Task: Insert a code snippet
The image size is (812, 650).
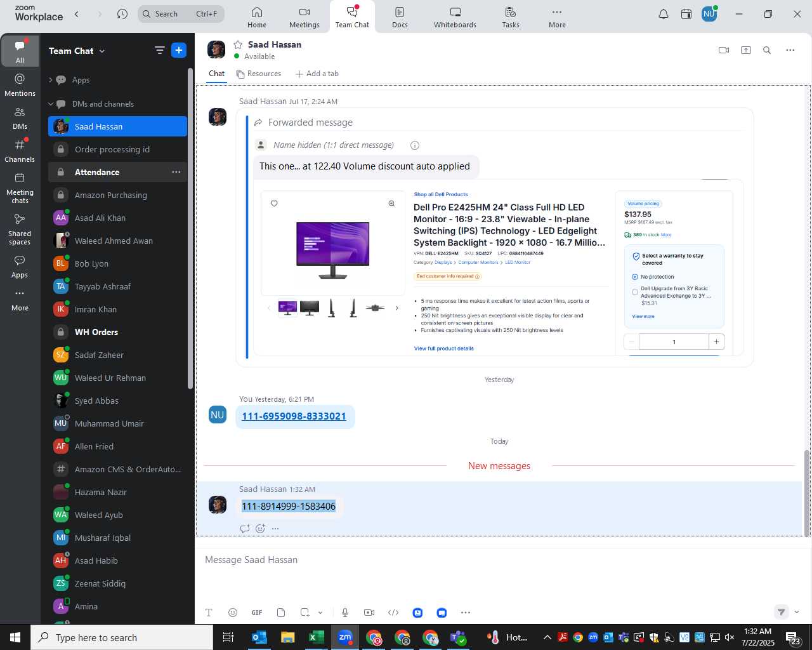Action: pos(393,613)
